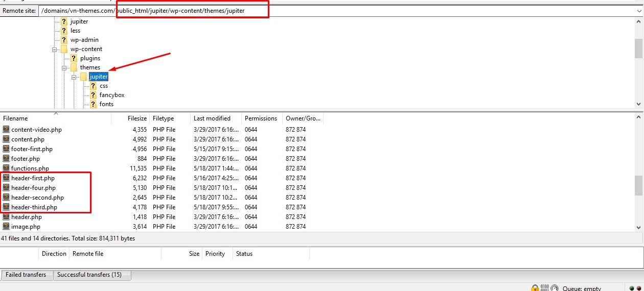Collapse the wp-content tree node
The height and width of the screenshot is (291, 644).
[55, 50]
